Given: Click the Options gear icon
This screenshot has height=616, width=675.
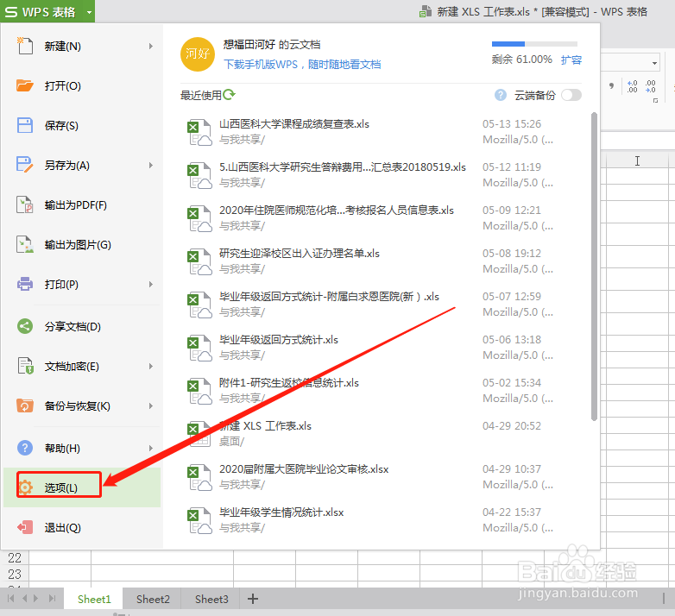Looking at the screenshot, I should [x=25, y=487].
